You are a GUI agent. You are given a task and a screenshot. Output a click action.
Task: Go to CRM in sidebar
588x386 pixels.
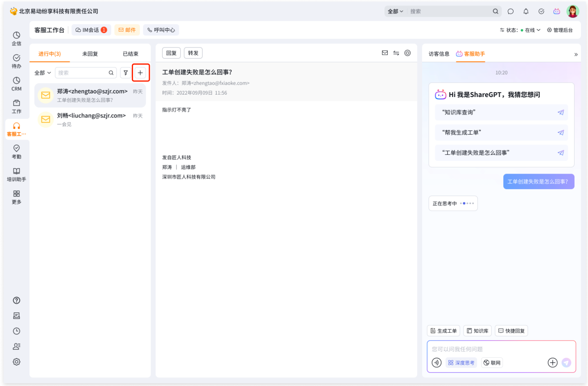(x=16, y=84)
